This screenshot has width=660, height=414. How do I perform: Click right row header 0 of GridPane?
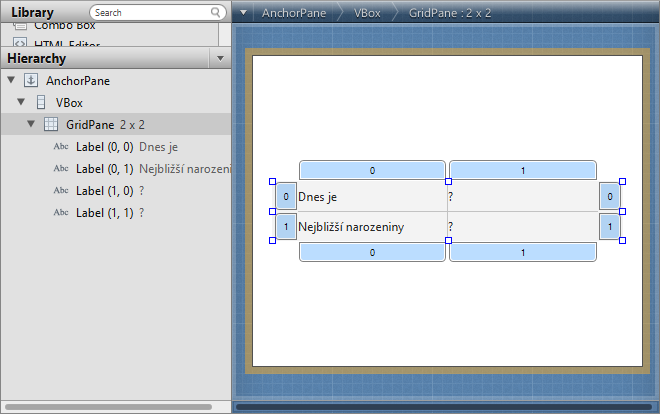[x=609, y=196]
